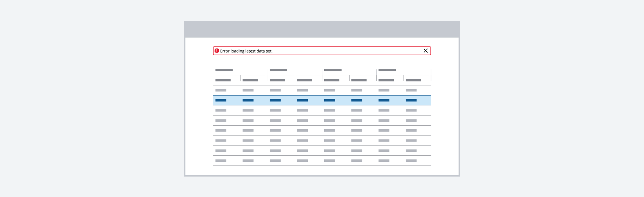Select the first data row above the highlighted row
Screen dimensions: 644x197
point(322,90)
